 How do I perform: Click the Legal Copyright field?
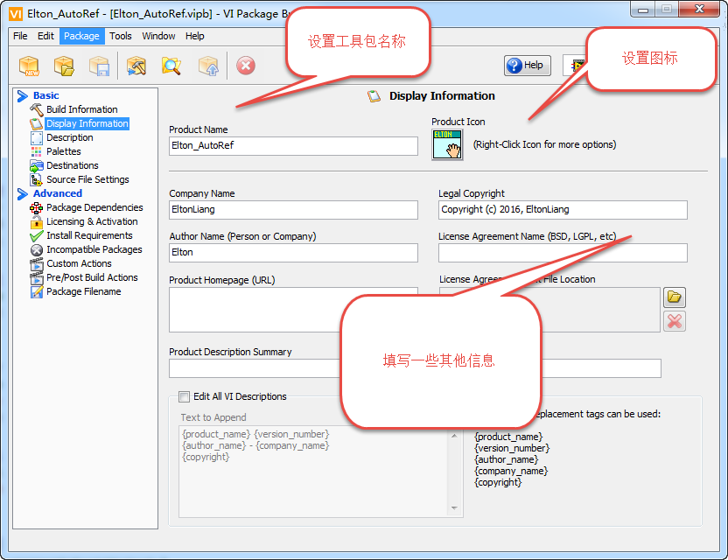pyautogui.click(x=563, y=210)
